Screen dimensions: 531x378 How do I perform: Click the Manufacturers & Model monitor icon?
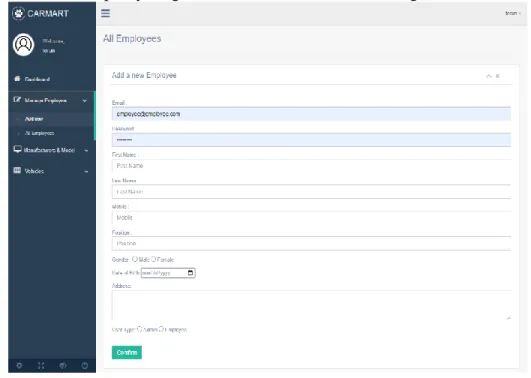click(x=18, y=149)
